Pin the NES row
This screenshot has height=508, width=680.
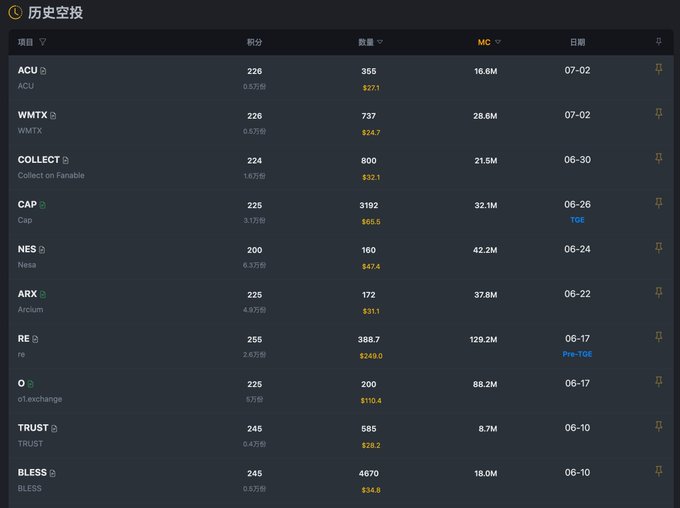(658, 248)
